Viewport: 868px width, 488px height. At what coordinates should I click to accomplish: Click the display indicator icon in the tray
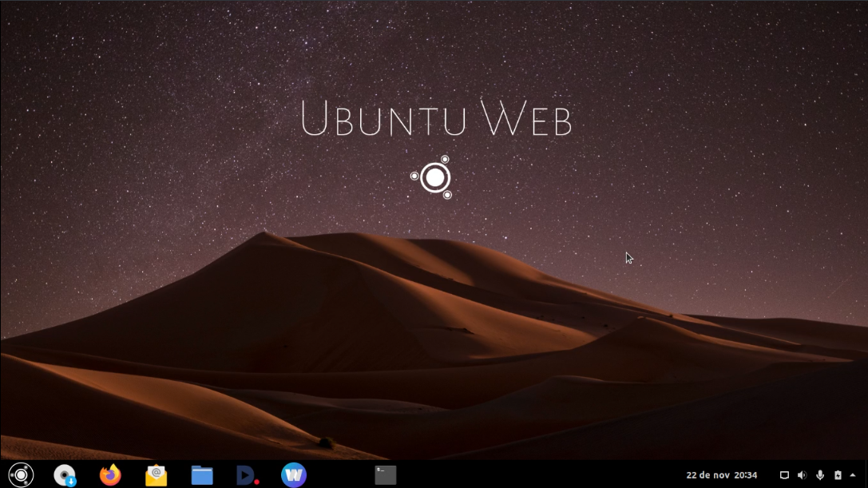785,474
